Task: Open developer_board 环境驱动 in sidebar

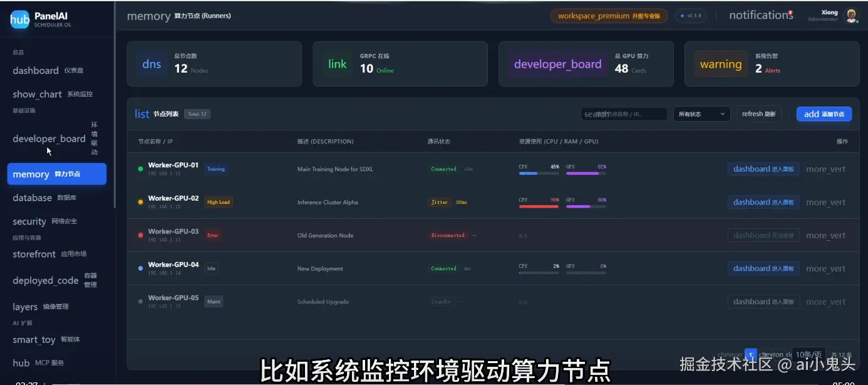Action: tap(56, 139)
